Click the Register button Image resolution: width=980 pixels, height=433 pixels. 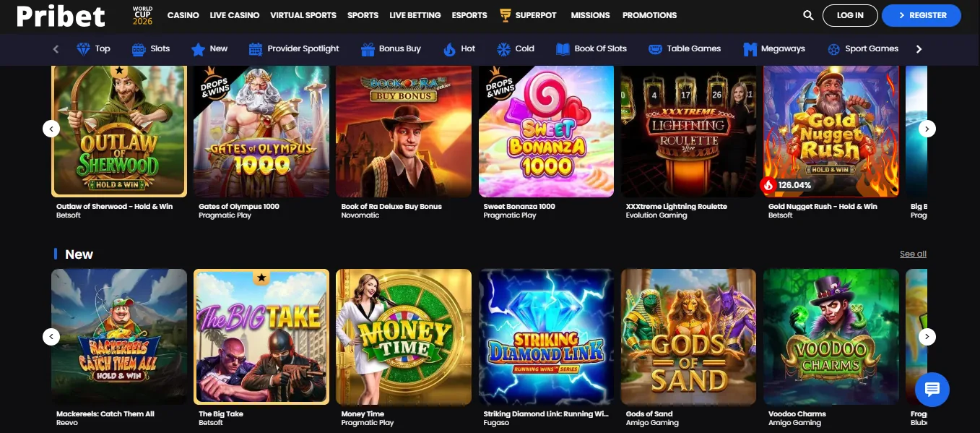click(x=921, y=15)
